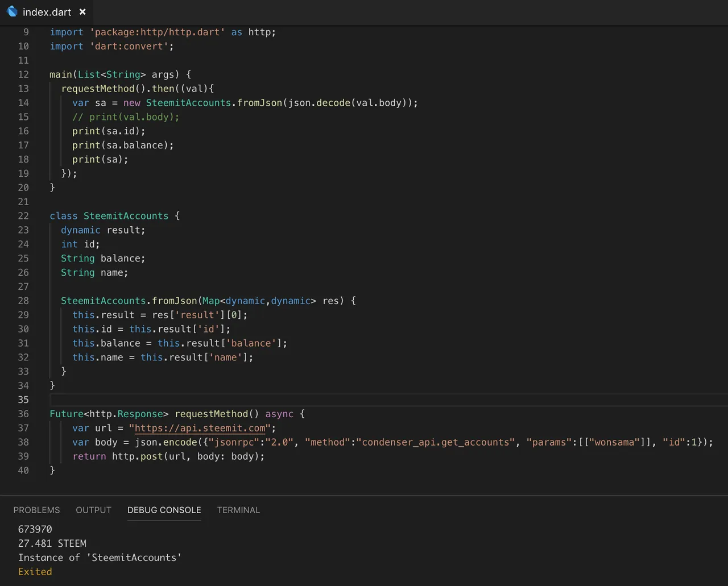This screenshot has width=728, height=586.
Task: Click 'dynamic result;' field declaration
Action: [x=103, y=230]
